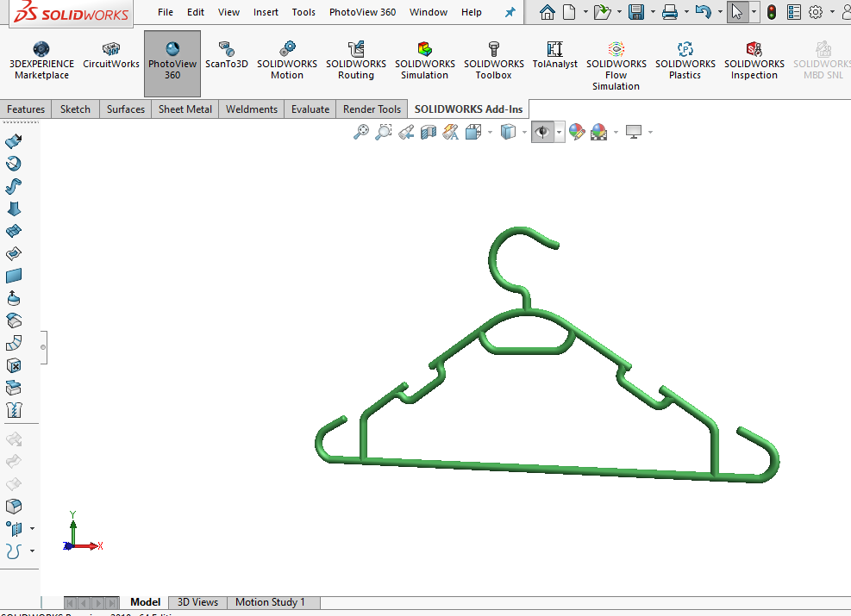
Task: Launch the CircuitWorks add-in
Action: click(111, 55)
